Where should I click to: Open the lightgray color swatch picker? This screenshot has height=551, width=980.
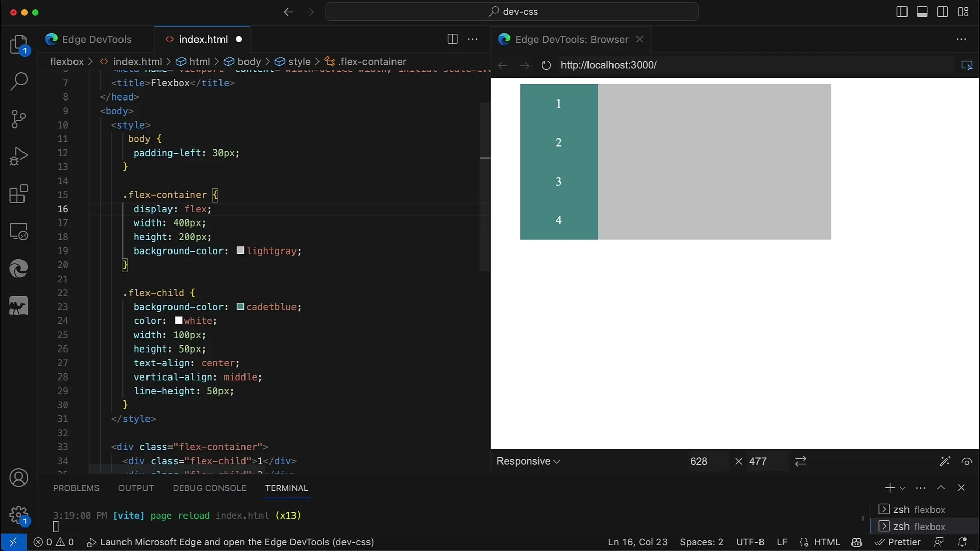tap(240, 251)
